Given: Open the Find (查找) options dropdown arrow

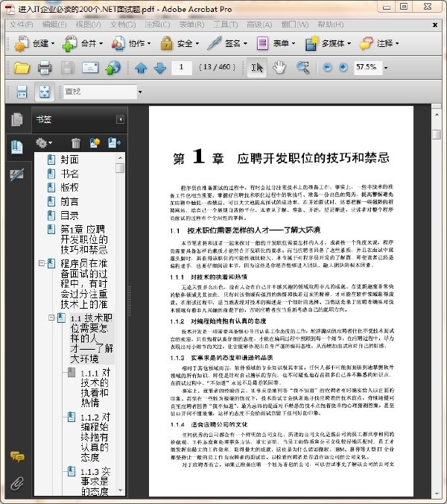Looking at the screenshot, I should coord(140,92).
